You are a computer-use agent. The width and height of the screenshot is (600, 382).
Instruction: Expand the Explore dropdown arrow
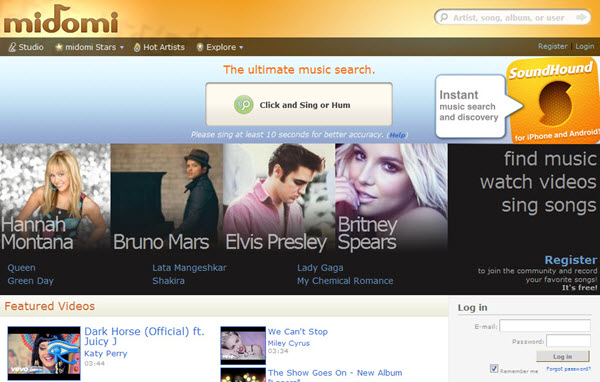point(241,47)
